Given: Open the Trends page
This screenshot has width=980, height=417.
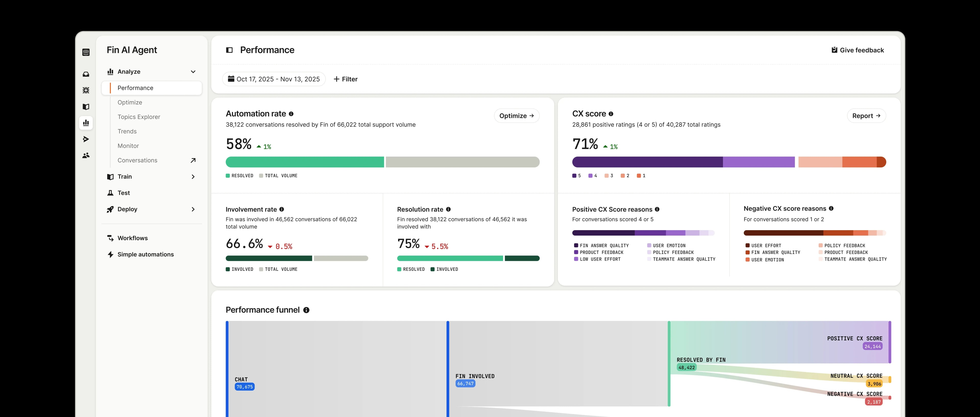Looking at the screenshot, I should coord(127,131).
